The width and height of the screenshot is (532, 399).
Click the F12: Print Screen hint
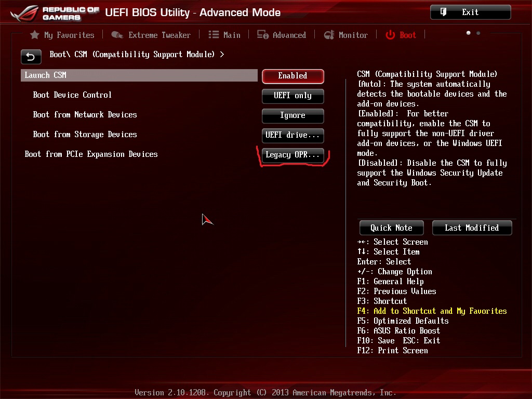click(x=393, y=351)
